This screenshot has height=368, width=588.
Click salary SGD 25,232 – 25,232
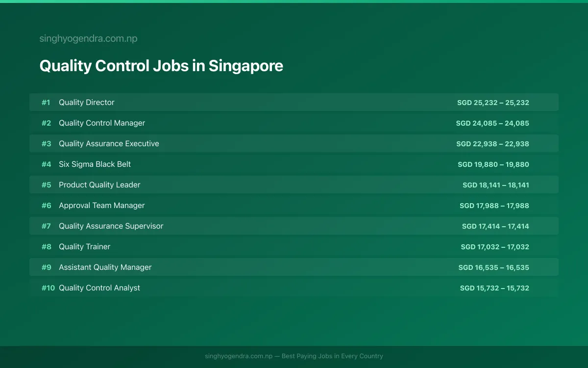(493, 103)
